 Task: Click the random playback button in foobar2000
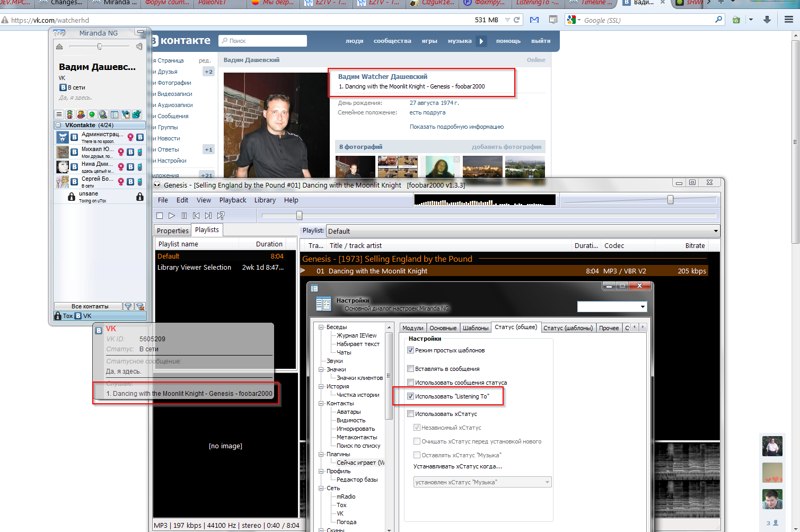point(221,216)
